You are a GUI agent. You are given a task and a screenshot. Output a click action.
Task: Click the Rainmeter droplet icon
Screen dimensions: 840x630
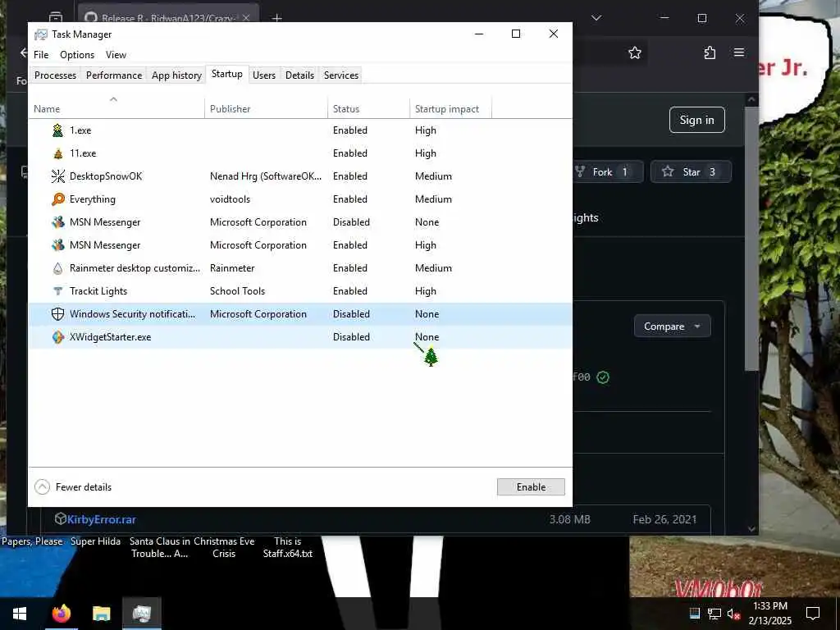pos(58,268)
